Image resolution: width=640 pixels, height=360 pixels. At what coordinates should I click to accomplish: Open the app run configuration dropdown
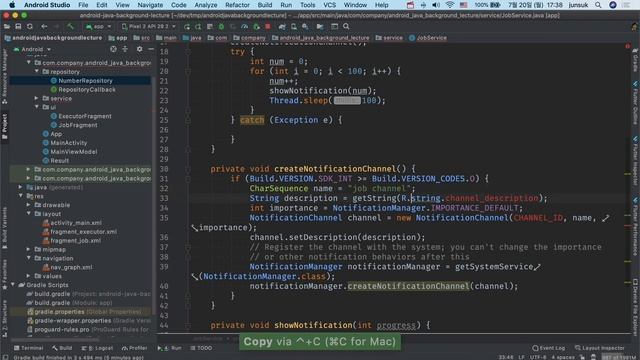[x=98, y=27]
